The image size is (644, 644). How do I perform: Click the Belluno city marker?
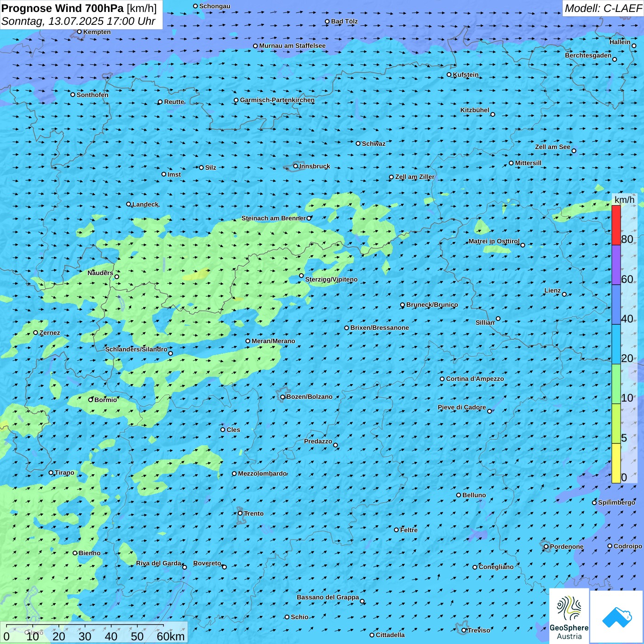pos(459,495)
